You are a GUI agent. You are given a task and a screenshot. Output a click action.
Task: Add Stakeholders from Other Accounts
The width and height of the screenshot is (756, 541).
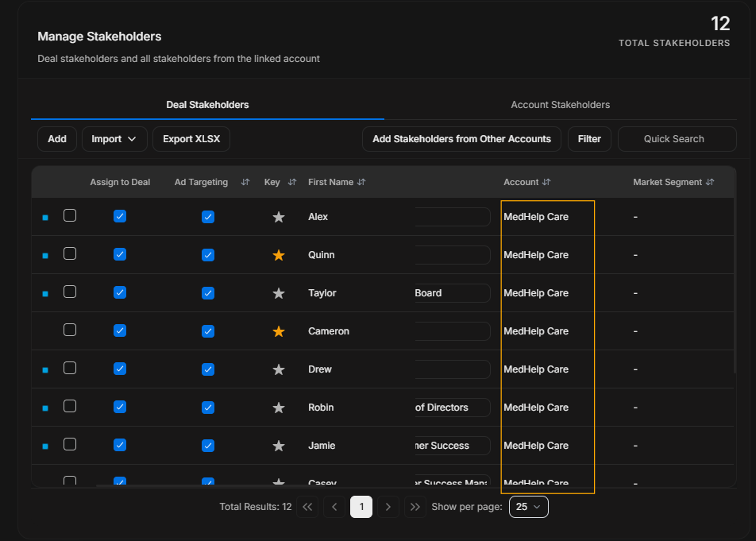point(461,139)
